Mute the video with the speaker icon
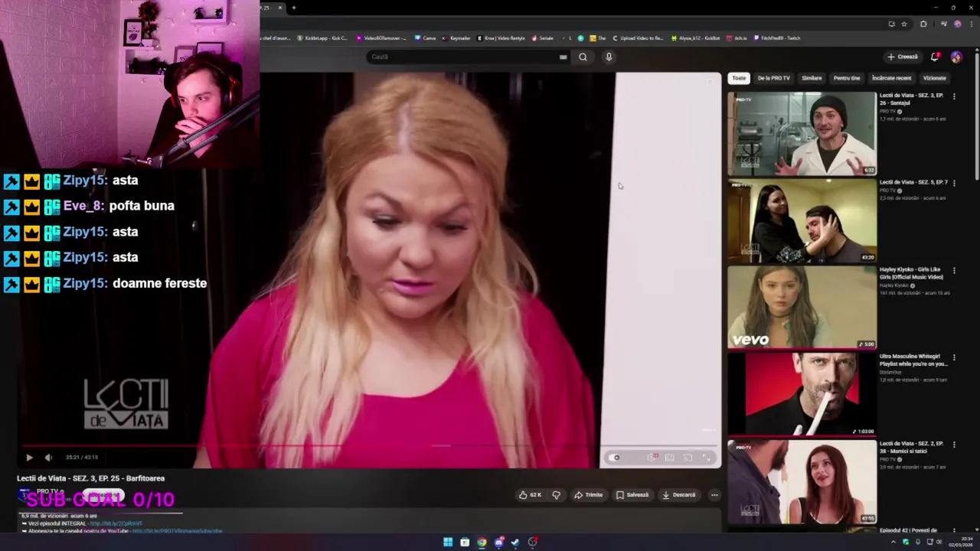 click(x=48, y=458)
